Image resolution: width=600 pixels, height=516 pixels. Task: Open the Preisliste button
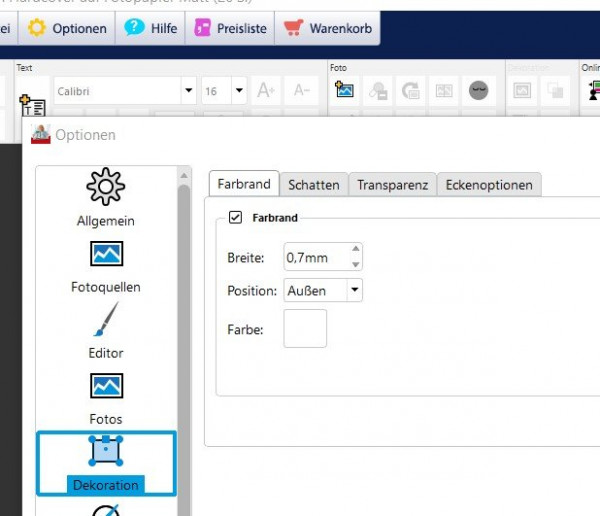pyautogui.click(x=230, y=28)
